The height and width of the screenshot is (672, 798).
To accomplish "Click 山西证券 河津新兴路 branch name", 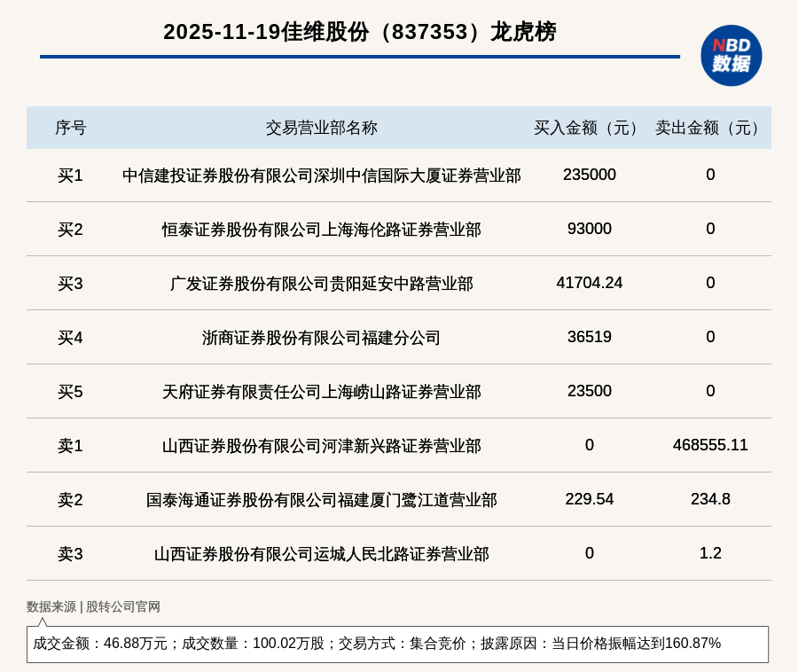I will coord(321,446).
